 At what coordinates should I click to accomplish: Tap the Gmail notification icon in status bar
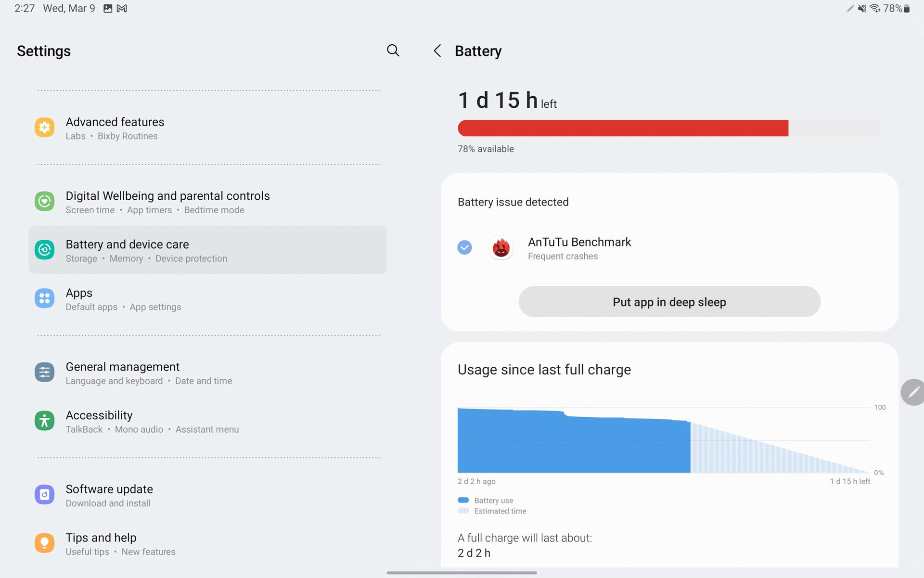(122, 9)
